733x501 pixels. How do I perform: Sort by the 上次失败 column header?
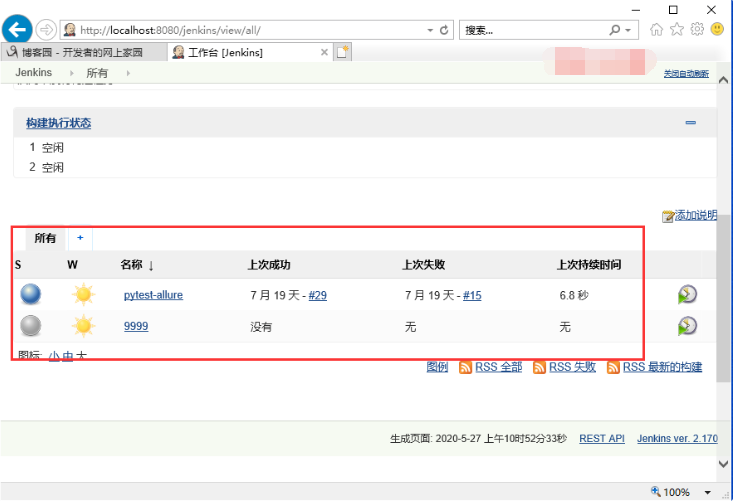[x=424, y=265]
